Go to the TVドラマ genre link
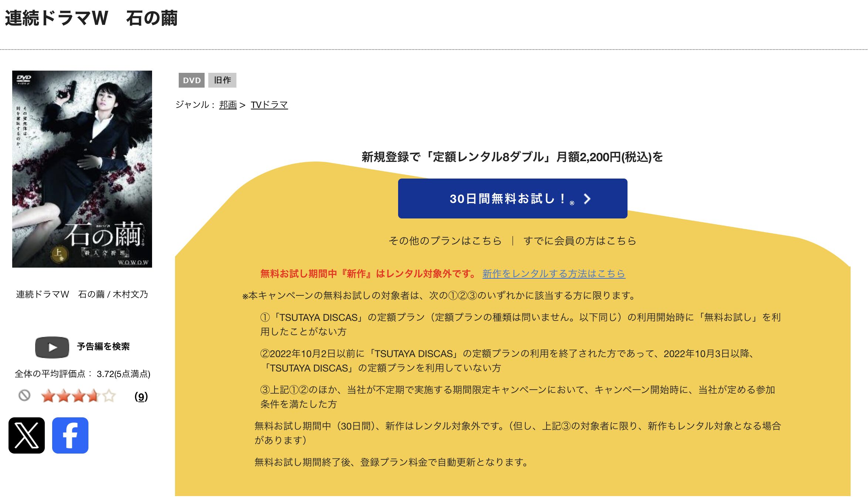Image resolution: width=868 pixels, height=502 pixels. pyautogui.click(x=269, y=105)
